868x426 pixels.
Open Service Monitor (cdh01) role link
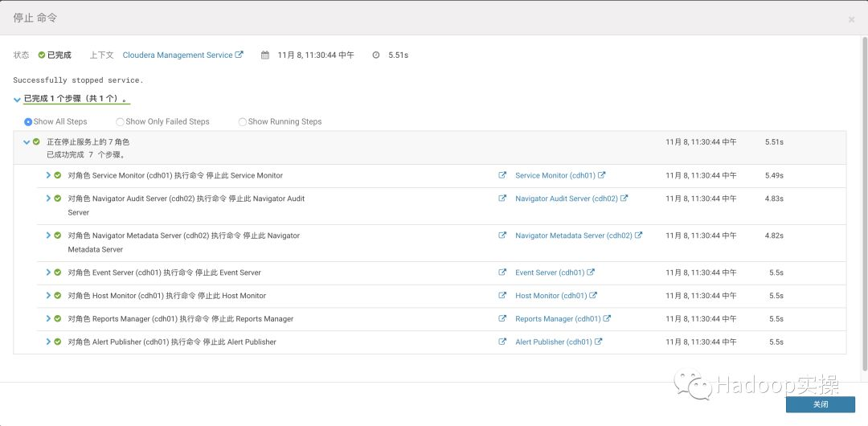pyautogui.click(x=560, y=175)
